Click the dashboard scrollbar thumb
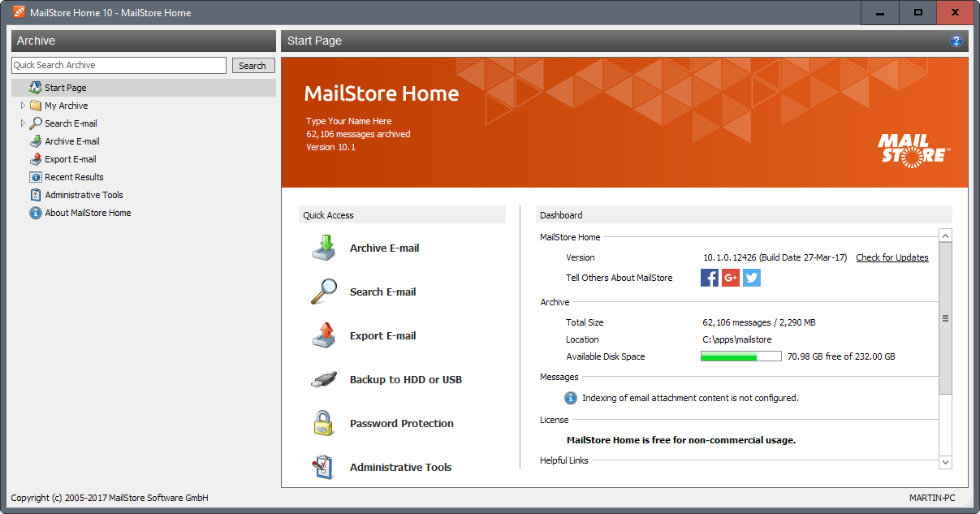The width and height of the screenshot is (980, 514). pyautogui.click(x=945, y=318)
